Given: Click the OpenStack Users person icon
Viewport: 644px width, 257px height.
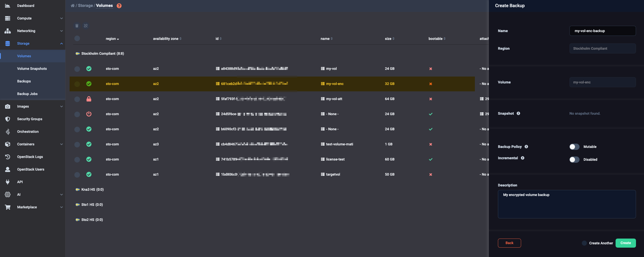Looking at the screenshot, I should [7, 169].
